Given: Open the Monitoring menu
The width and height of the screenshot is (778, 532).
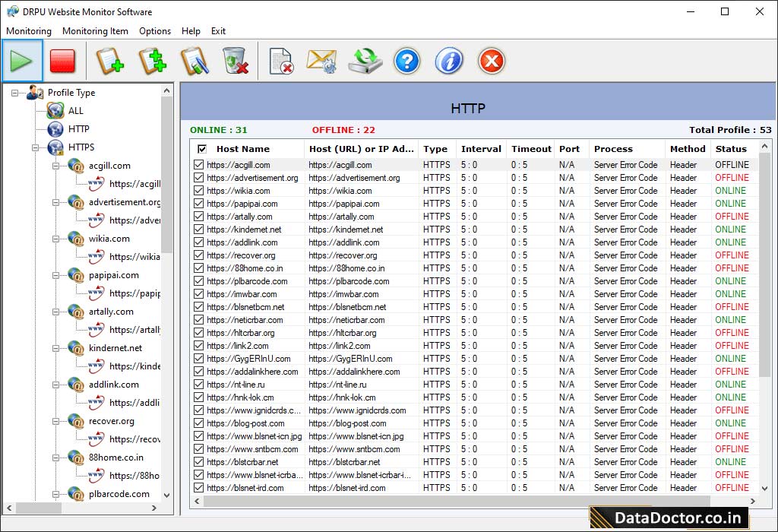Looking at the screenshot, I should click(29, 30).
